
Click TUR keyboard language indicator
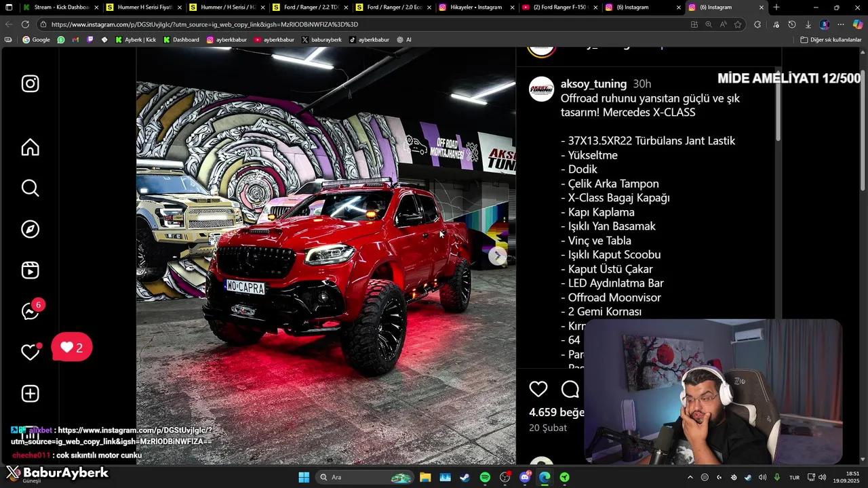tap(794, 477)
